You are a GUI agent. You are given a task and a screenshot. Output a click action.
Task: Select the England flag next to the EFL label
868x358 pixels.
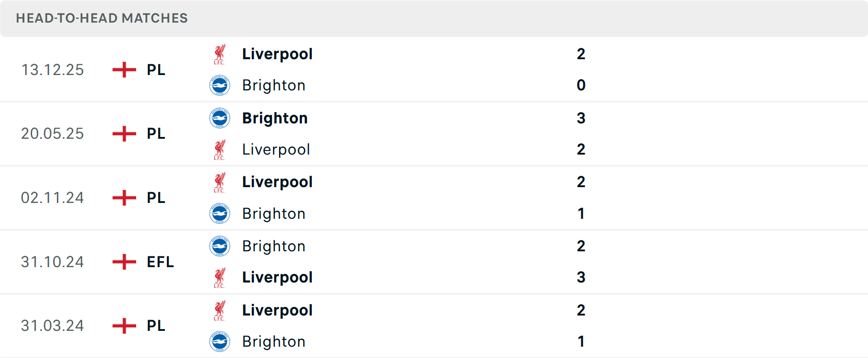click(x=123, y=262)
